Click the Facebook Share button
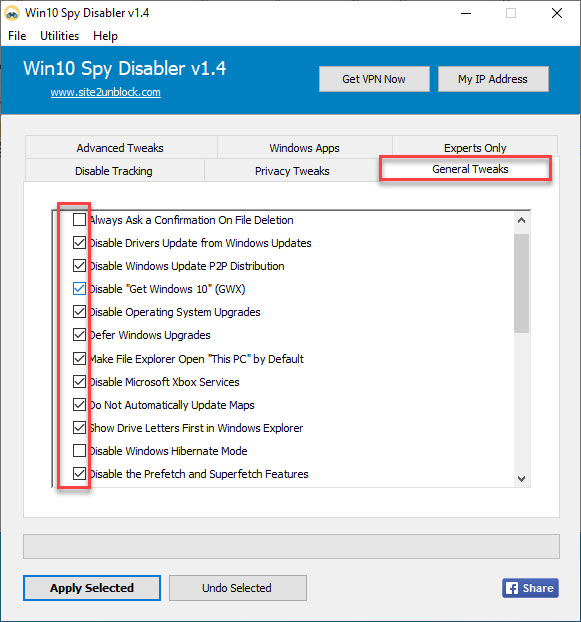Image resolution: width=581 pixels, height=622 pixels. click(x=530, y=588)
